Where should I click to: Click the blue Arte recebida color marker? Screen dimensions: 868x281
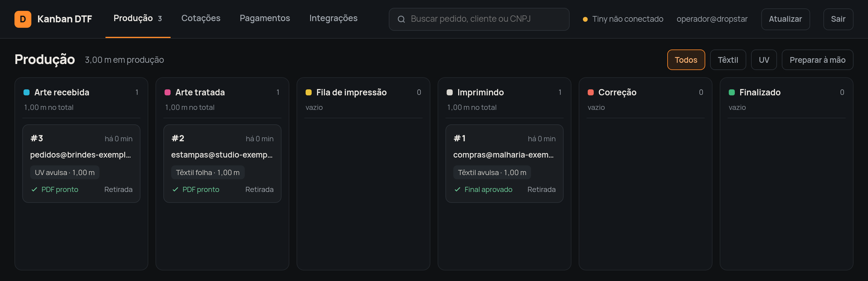[x=26, y=92]
